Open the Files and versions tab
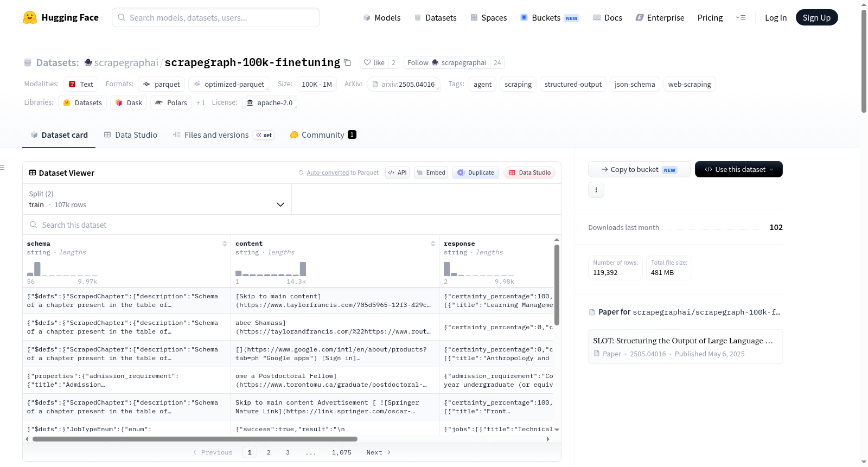Image resolution: width=868 pixels, height=467 pixels. coord(224,135)
